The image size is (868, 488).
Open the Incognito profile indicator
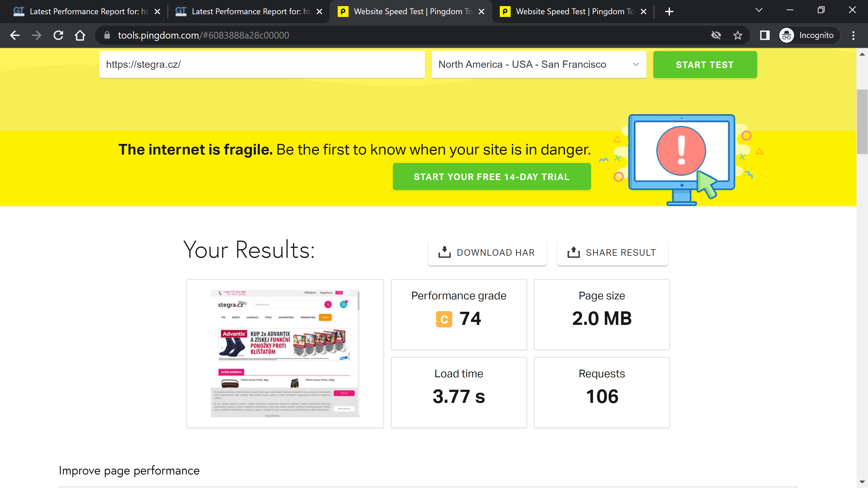[808, 35]
